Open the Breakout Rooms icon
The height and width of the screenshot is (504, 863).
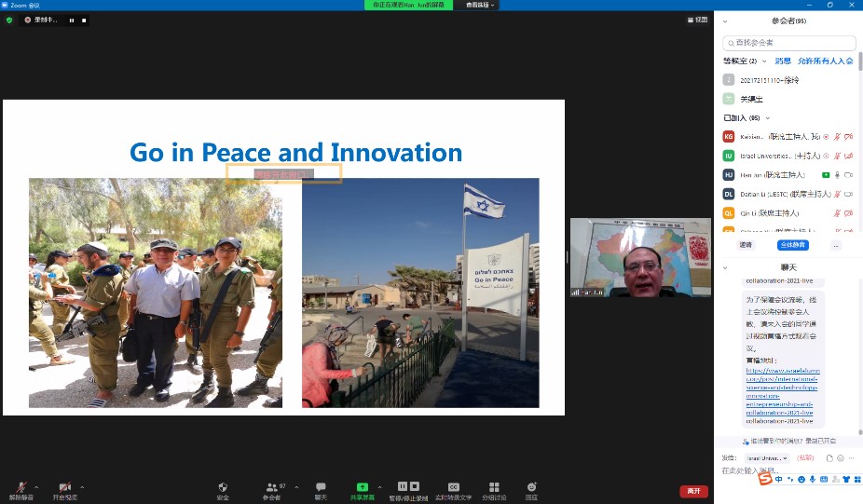(x=494, y=487)
